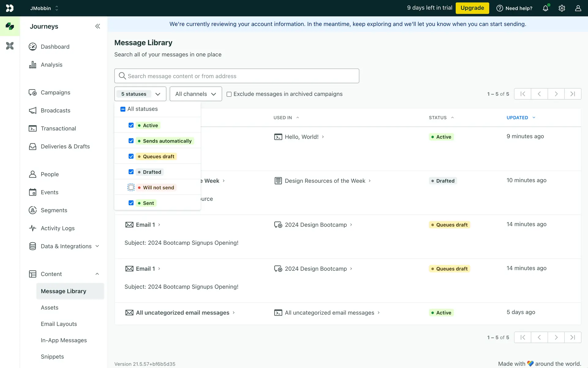
Task: Close the 5 statuses dropdown
Action: (x=140, y=94)
